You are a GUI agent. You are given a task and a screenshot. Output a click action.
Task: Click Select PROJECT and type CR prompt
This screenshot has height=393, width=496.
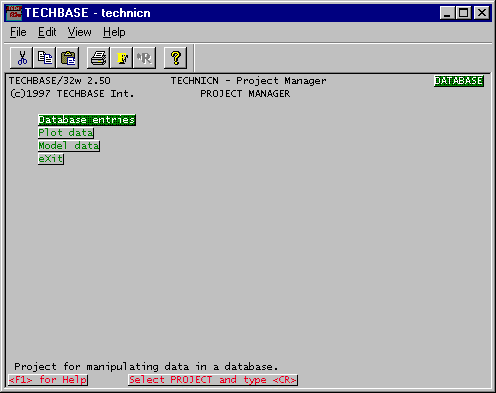click(x=213, y=380)
